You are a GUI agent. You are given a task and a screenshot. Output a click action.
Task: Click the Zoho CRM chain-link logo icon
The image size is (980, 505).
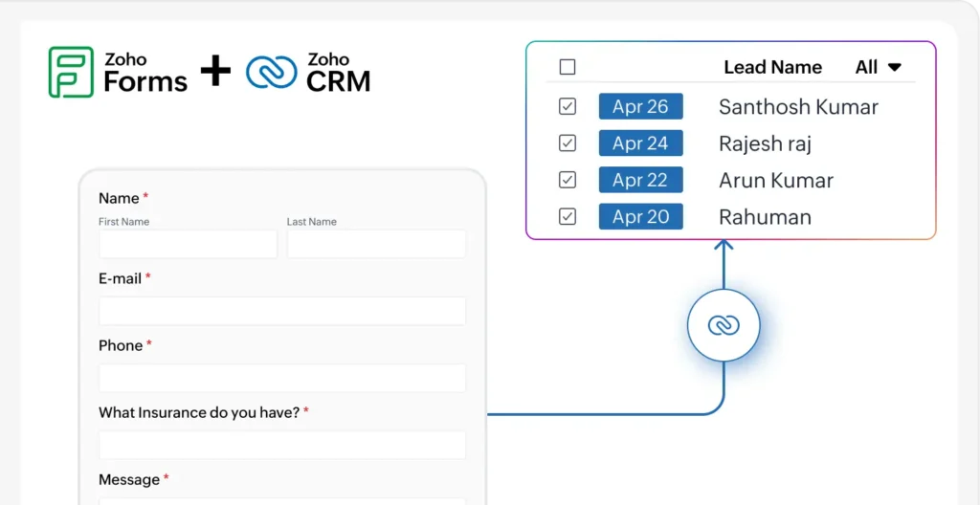[x=271, y=72]
